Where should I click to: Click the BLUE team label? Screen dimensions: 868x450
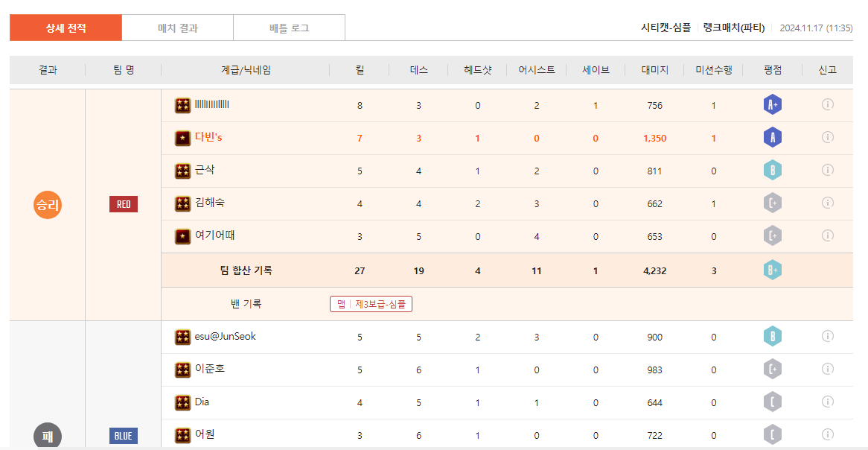click(x=123, y=436)
